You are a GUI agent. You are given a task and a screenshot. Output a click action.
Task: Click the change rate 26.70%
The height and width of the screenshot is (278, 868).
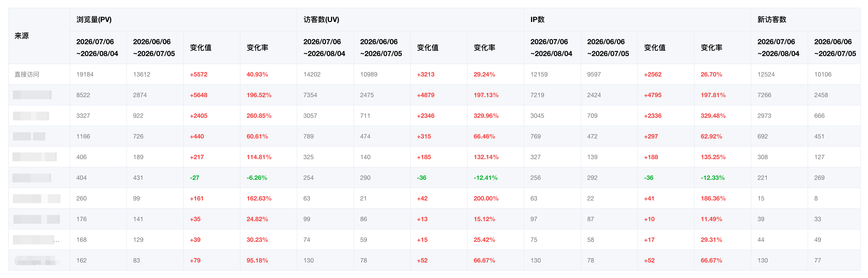(x=712, y=74)
